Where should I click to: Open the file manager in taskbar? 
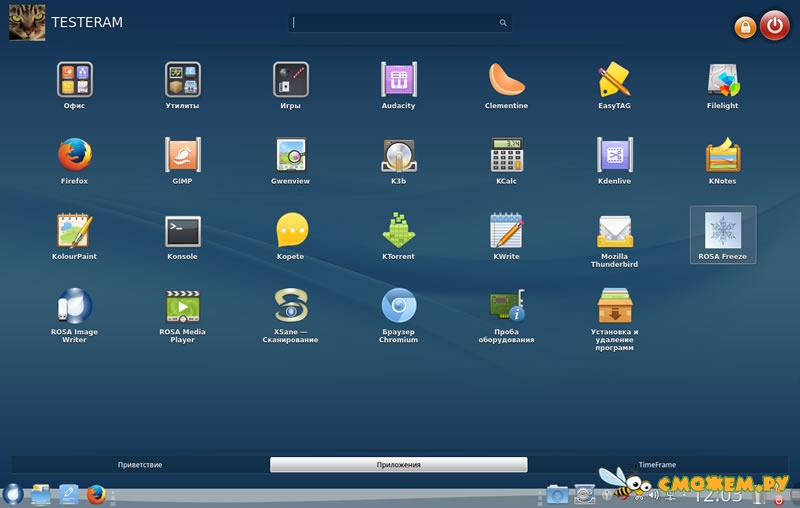point(41,494)
